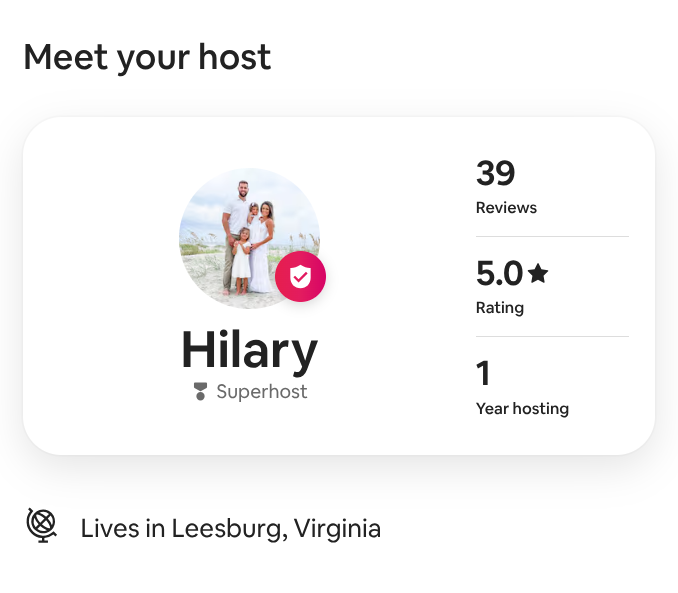Click the 39 reviews count
This screenshot has width=678, height=593.
coord(496,173)
